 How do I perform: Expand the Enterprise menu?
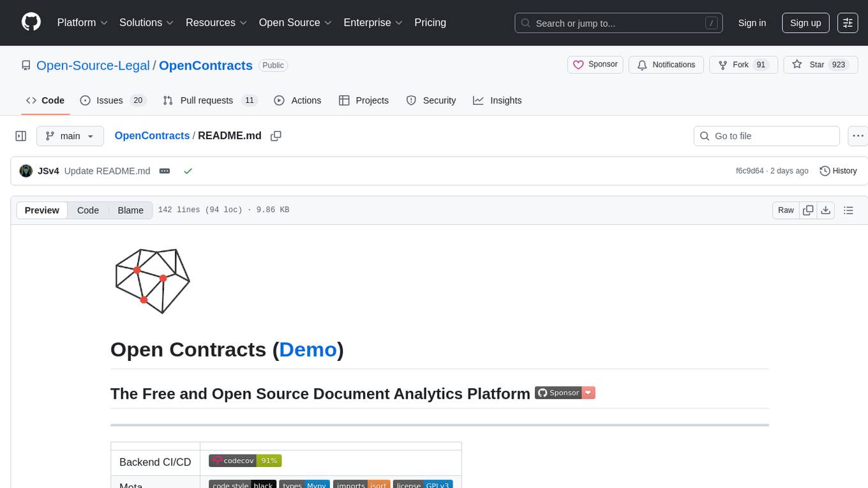tap(373, 22)
